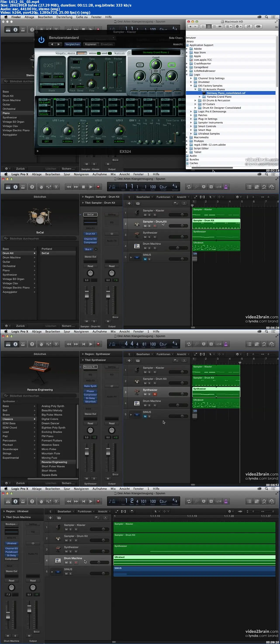Click Stop in the 00:04:36 frame transport
The image size is (280, 644).
coord(83,187)
